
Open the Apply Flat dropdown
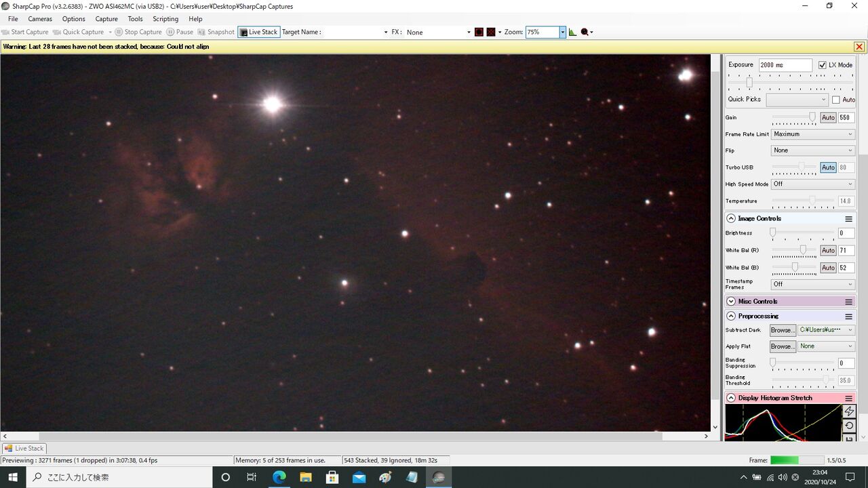(826, 346)
